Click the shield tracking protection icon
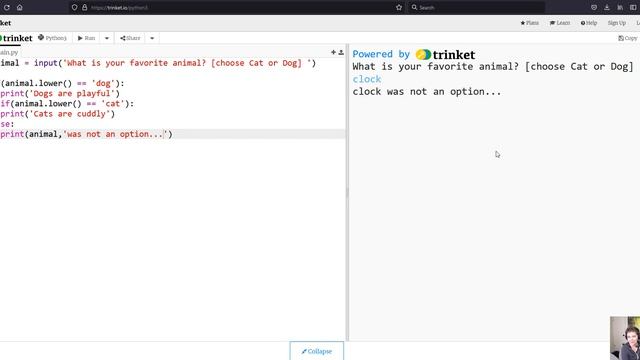The image size is (640, 360). pos(74,7)
